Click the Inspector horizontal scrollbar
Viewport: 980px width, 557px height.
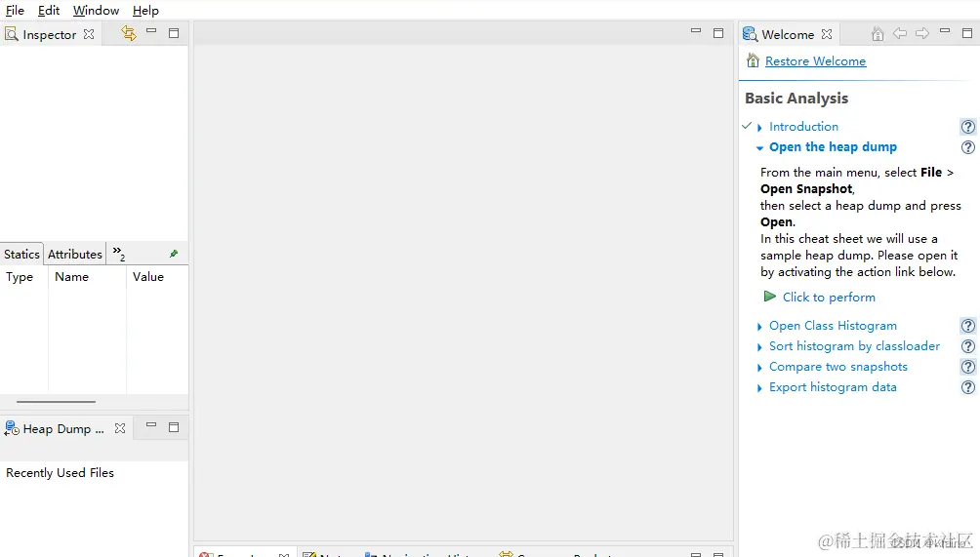[57, 402]
